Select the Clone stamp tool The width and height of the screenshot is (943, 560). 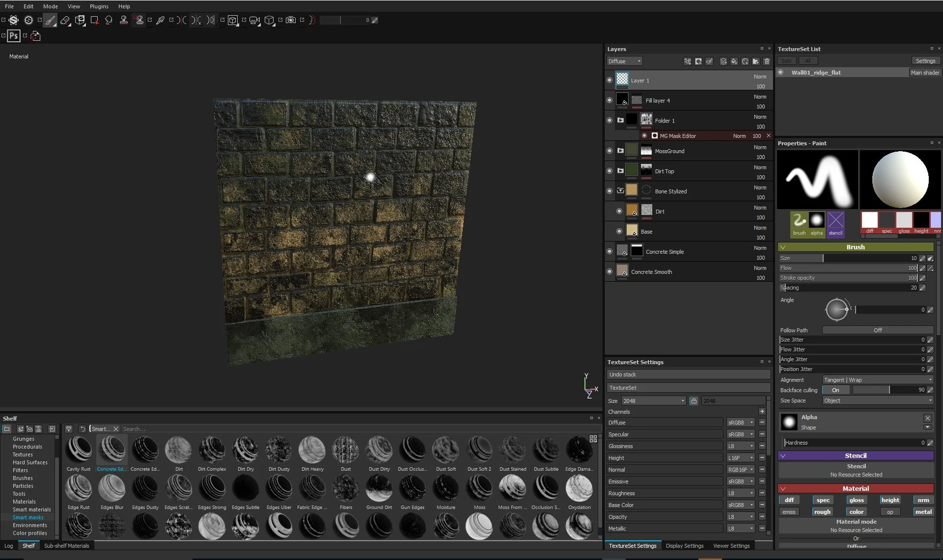(x=124, y=20)
